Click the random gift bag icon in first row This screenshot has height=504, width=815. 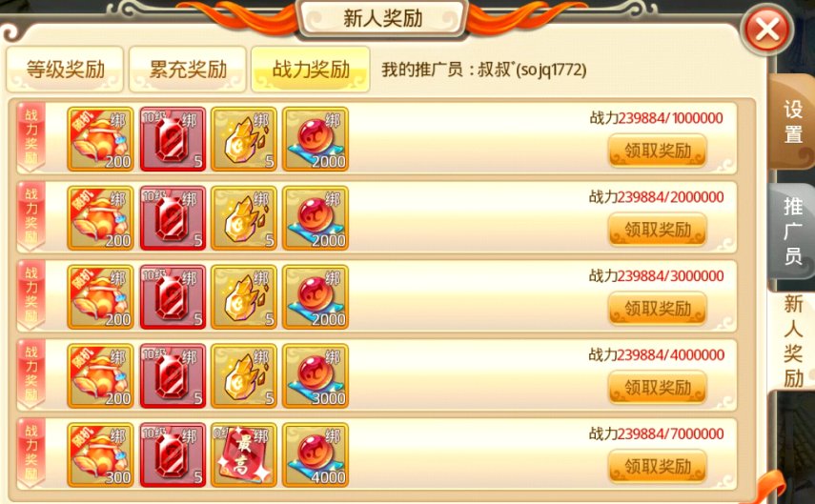(100, 139)
